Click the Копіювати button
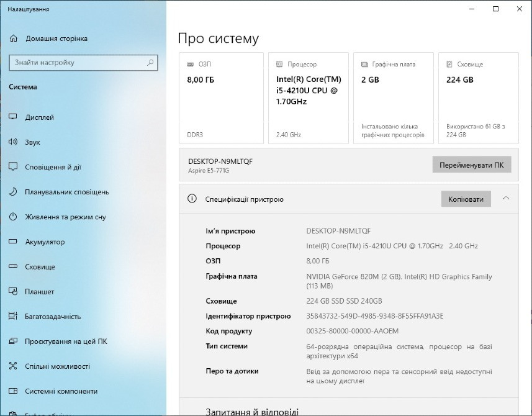The image size is (532, 416). [466, 199]
